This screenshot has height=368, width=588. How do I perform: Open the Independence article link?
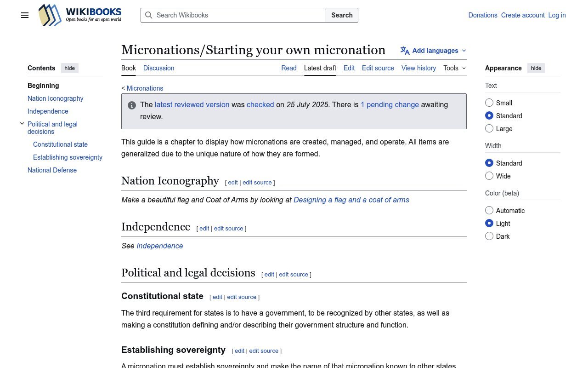pyautogui.click(x=160, y=246)
